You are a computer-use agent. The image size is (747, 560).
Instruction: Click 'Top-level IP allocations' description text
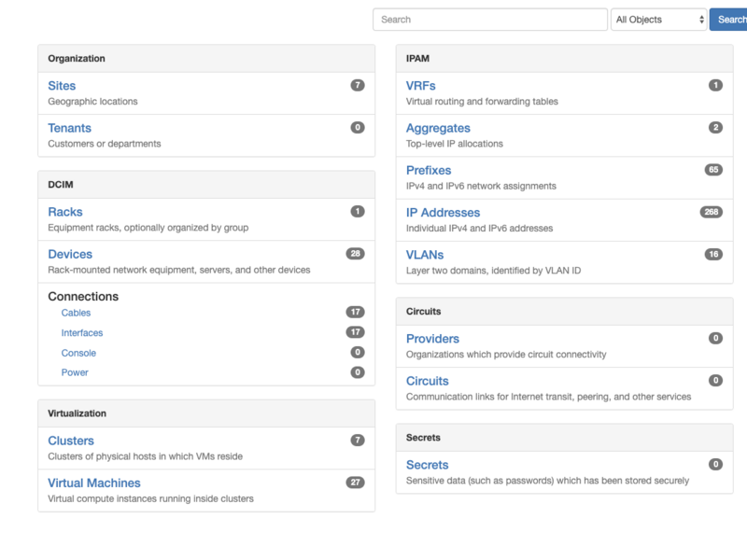(x=454, y=144)
